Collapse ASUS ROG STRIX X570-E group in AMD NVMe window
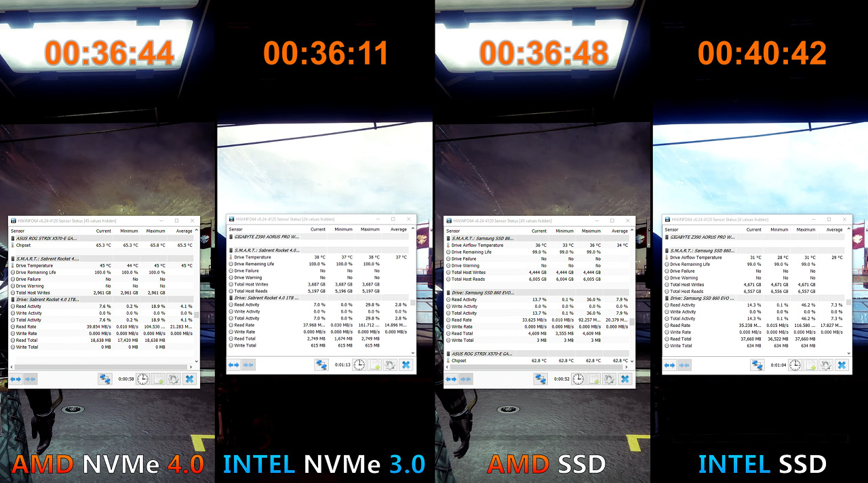Viewport: 868px width, 483px height. [101, 238]
